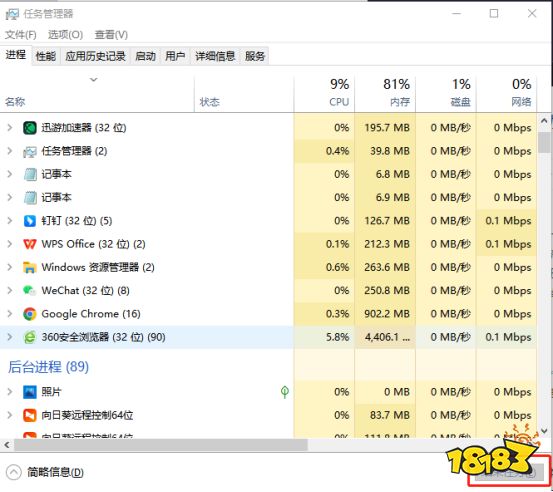This screenshot has width=553, height=492.
Task: Sort by the 名称 column header
Action: point(97,93)
